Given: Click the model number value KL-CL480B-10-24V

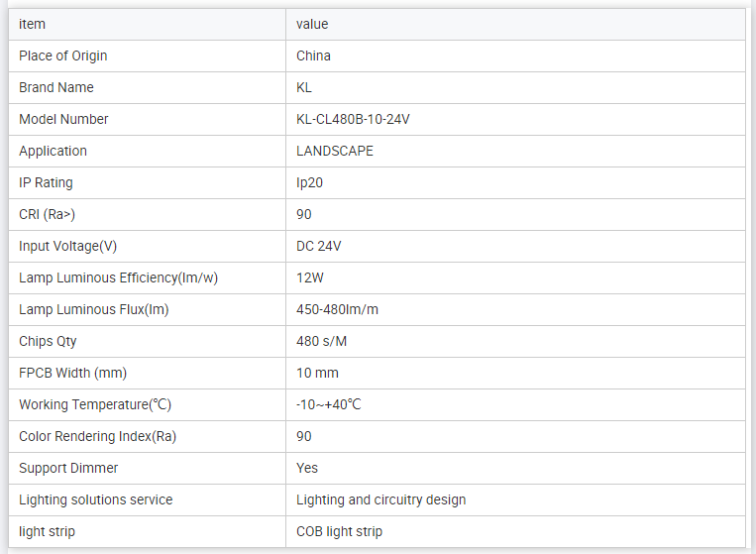Looking at the screenshot, I should (353, 119).
